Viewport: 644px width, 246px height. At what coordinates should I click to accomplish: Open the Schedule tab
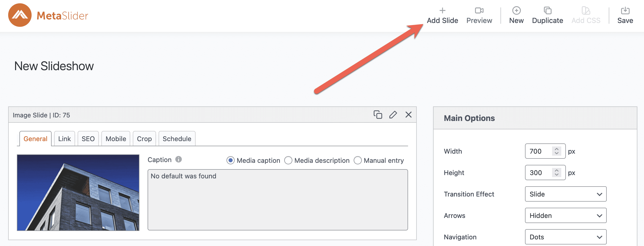coord(177,139)
